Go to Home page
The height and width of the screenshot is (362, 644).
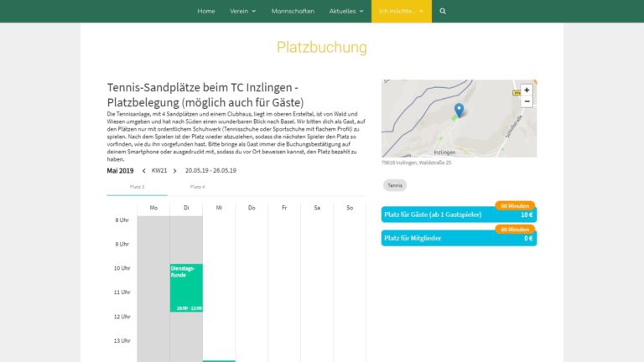point(206,11)
